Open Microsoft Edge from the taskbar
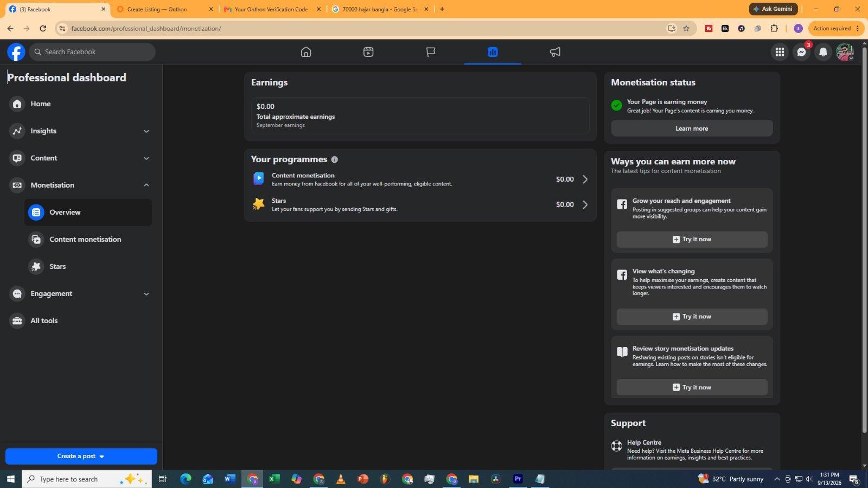Image resolution: width=868 pixels, height=488 pixels. point(186,479)
